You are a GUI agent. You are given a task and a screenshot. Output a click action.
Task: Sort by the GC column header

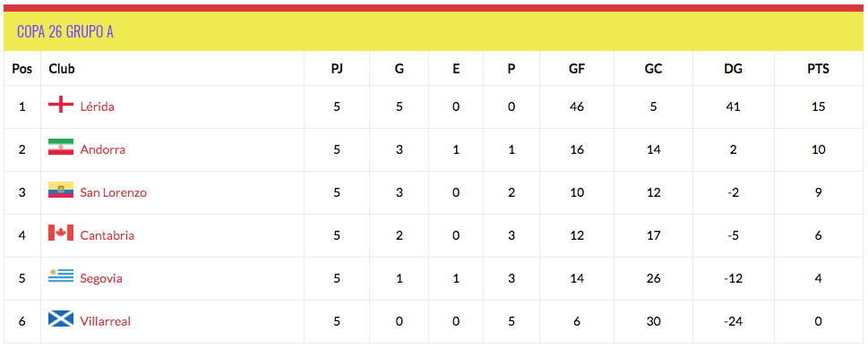(653, 69)
